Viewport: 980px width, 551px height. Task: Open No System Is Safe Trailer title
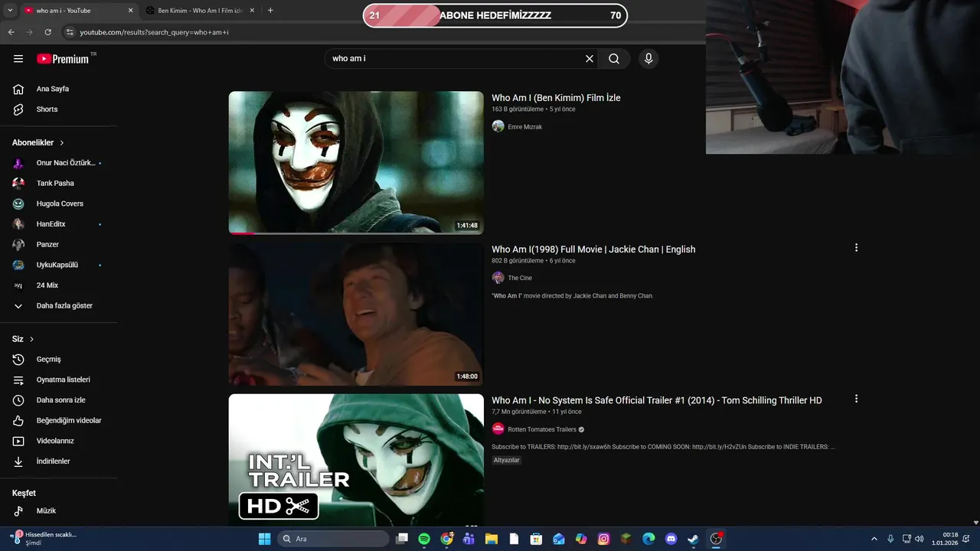657,400
